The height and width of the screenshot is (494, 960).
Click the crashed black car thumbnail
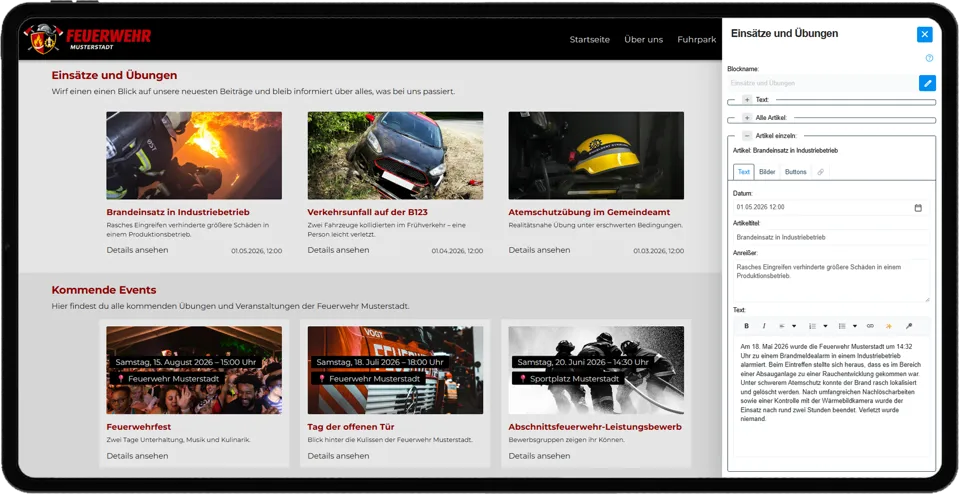point(395,155)
